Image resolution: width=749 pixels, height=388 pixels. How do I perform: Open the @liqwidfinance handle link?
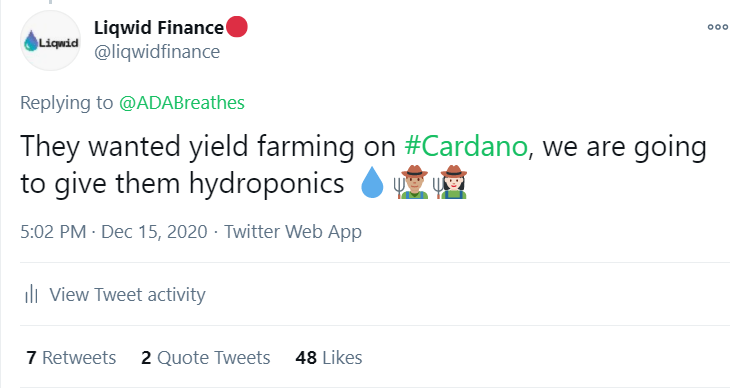click(x=157, y=52)
